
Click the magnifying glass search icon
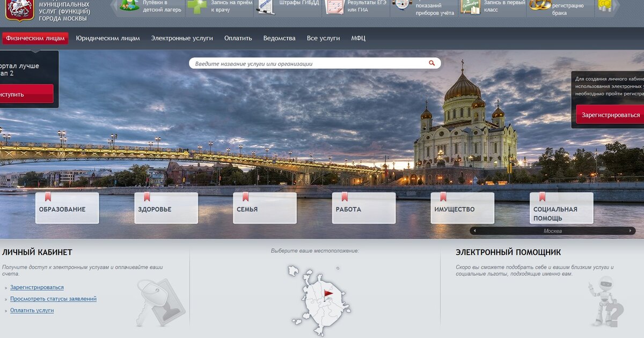pos(431,63)
